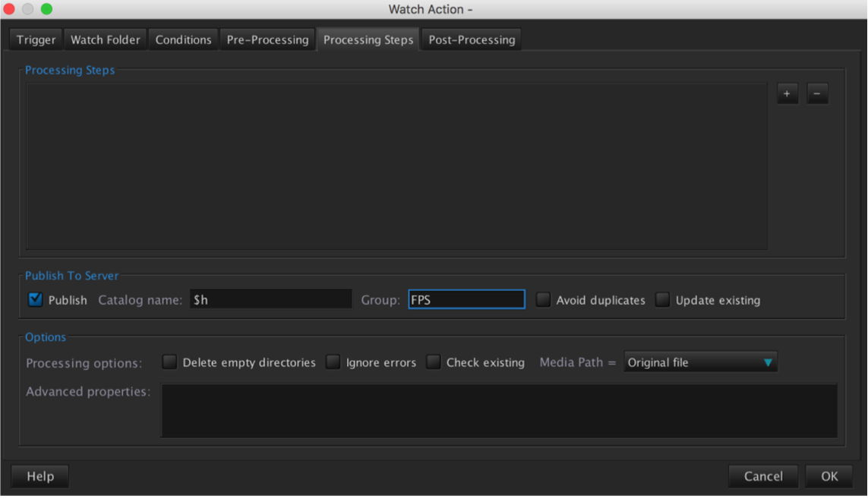This screenshot has width=868, height=499.
Task: Open Help for Watch Action
Action: coord(40,476)
